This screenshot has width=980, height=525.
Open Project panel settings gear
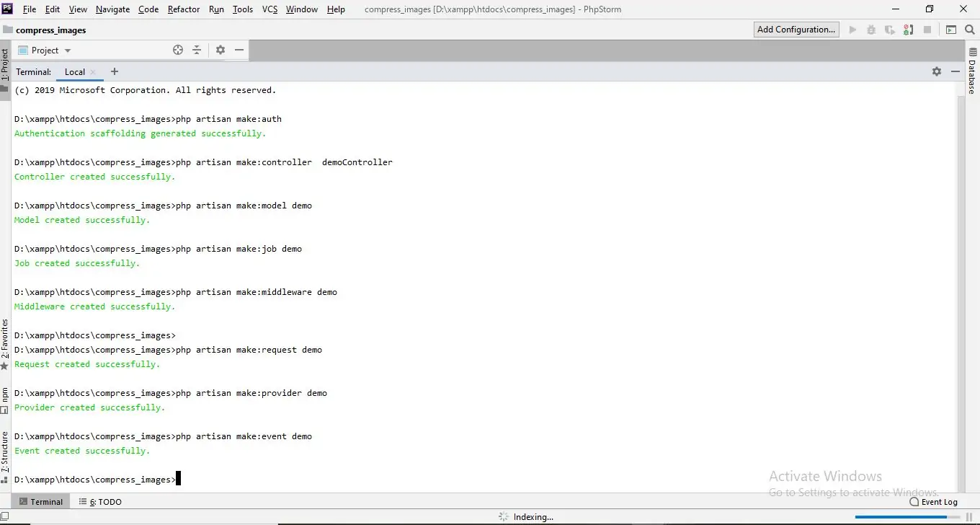[220, 50]
